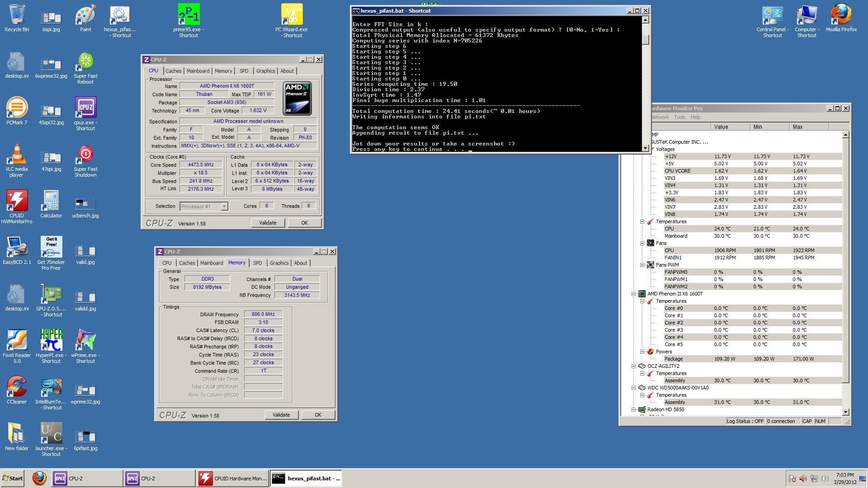The height and width of the screenshot is (488, 868).
Task: Collapse the WDC WD5000AAKS tree node
Action: tap(634, 388)
